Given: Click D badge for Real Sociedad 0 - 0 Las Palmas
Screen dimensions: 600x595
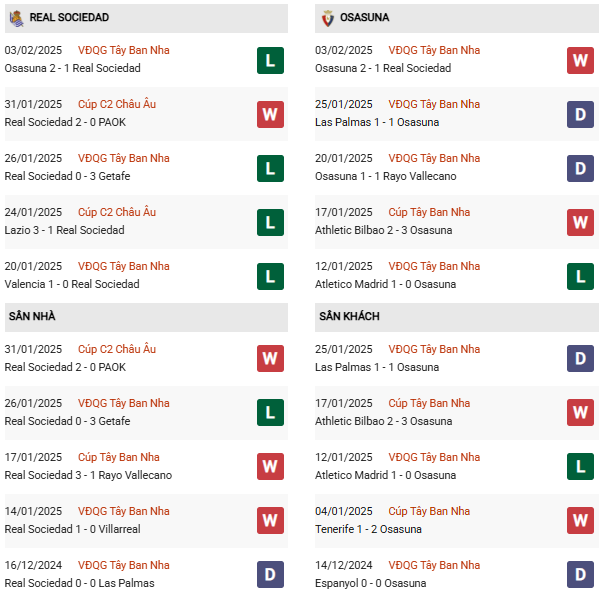Looking at the screenshot, I should [270, 575].
